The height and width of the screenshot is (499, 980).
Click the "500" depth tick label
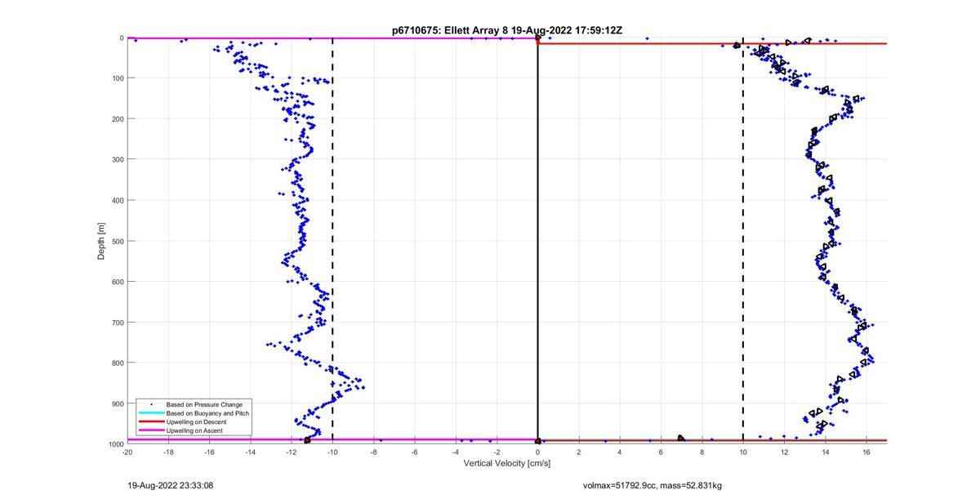point(117,241)
